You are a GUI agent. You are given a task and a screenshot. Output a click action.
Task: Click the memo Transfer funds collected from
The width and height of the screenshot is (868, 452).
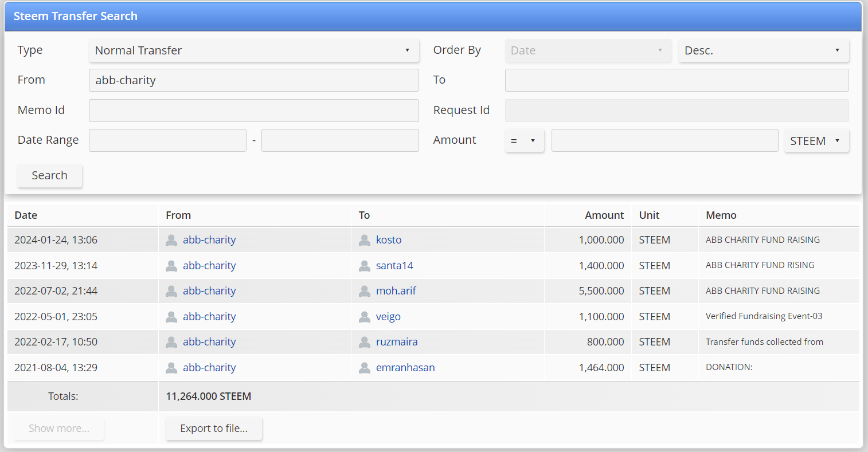(x=765, y=342)
